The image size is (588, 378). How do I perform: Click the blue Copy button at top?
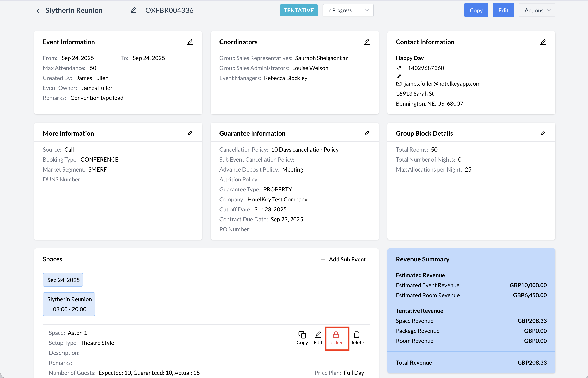point(476,10)
